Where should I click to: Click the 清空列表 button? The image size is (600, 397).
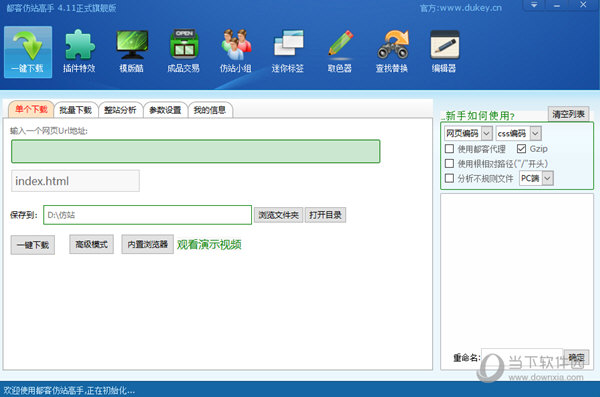coord(568,114)
